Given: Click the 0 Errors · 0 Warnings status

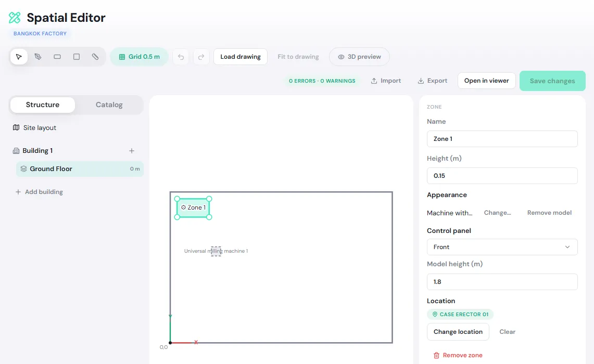Looking at the screenshot, I should coord(322,81).
